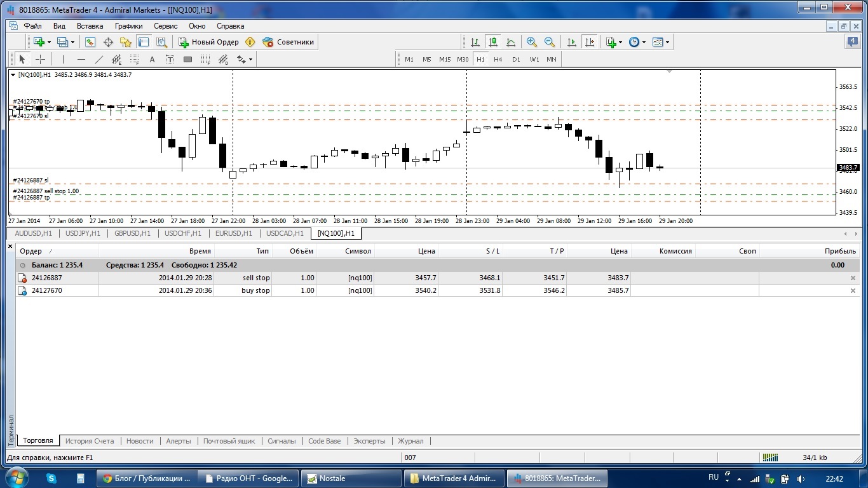The height and width of the screenshot is (488, 868).
Task: Switch to the EURUSD,H1 chart tab
Action: coord(234,233)
